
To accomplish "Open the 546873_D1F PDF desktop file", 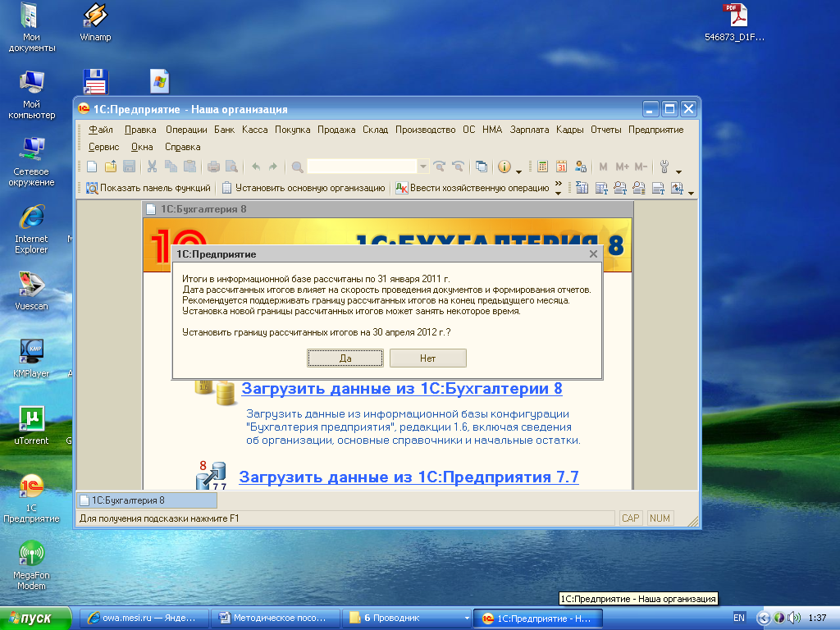I will point(734,22).
